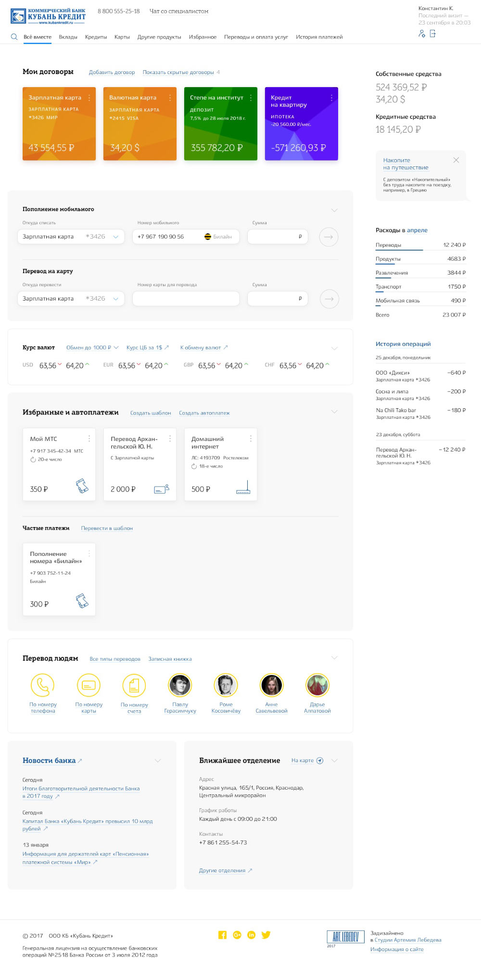Select the По номеру телефона transfer icon
This screenshot has height=980, width=481.
click(43, 685)
